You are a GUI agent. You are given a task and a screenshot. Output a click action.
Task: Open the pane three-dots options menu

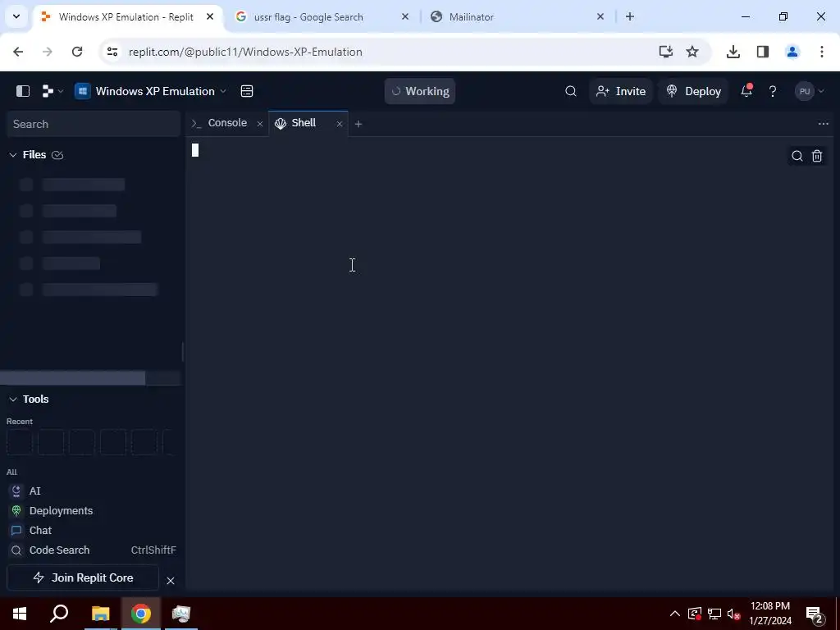(x=824, y=124)
